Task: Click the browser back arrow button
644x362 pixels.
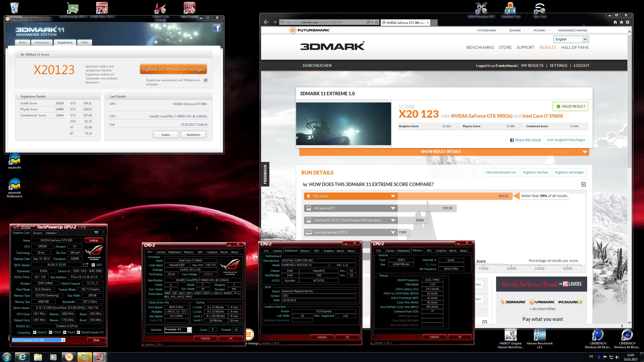Action: pyautogui.click(x=266, y=22)
